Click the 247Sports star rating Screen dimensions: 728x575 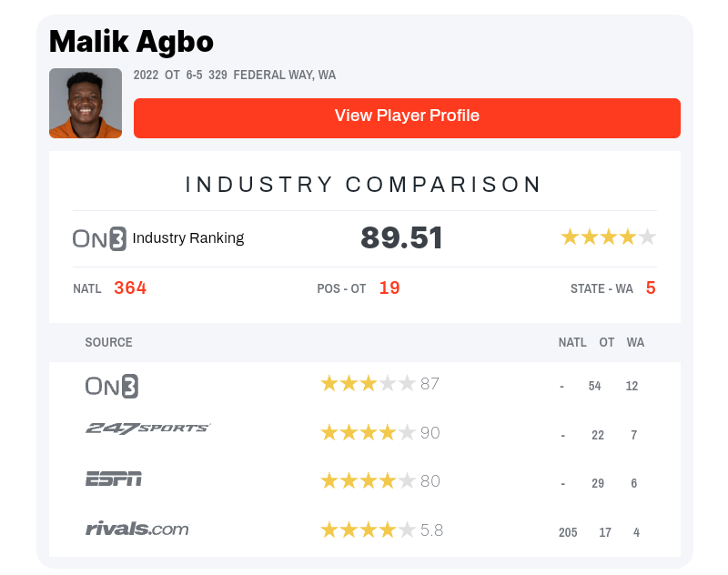(x=368, y=433)
